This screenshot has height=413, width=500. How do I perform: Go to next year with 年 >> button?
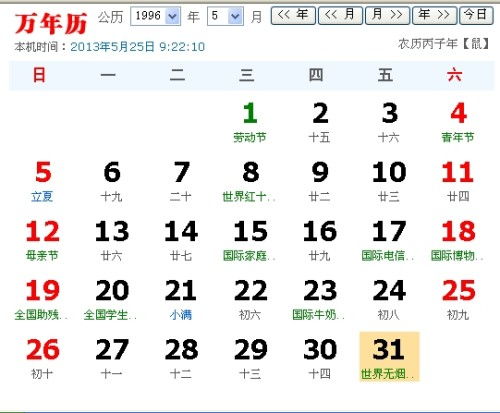434,15
